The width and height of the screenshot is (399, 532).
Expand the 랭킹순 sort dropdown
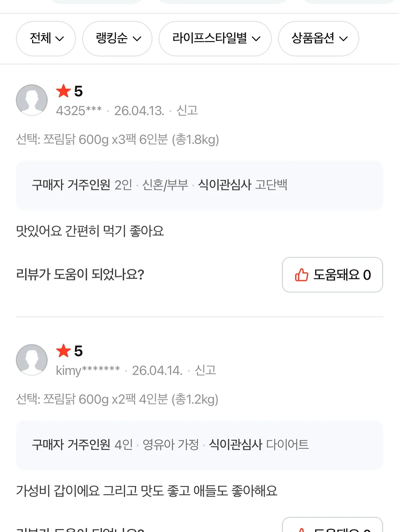click(117, 38)
